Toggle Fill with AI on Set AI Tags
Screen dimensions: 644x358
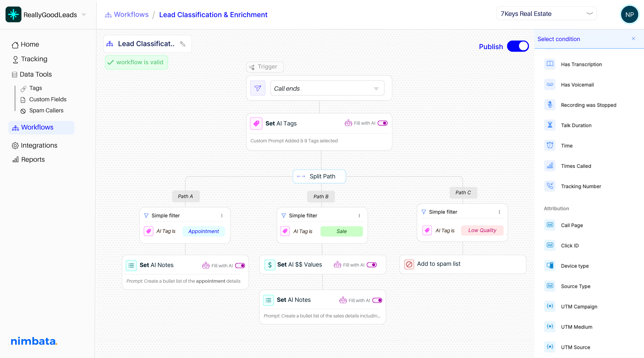(382, 123)
